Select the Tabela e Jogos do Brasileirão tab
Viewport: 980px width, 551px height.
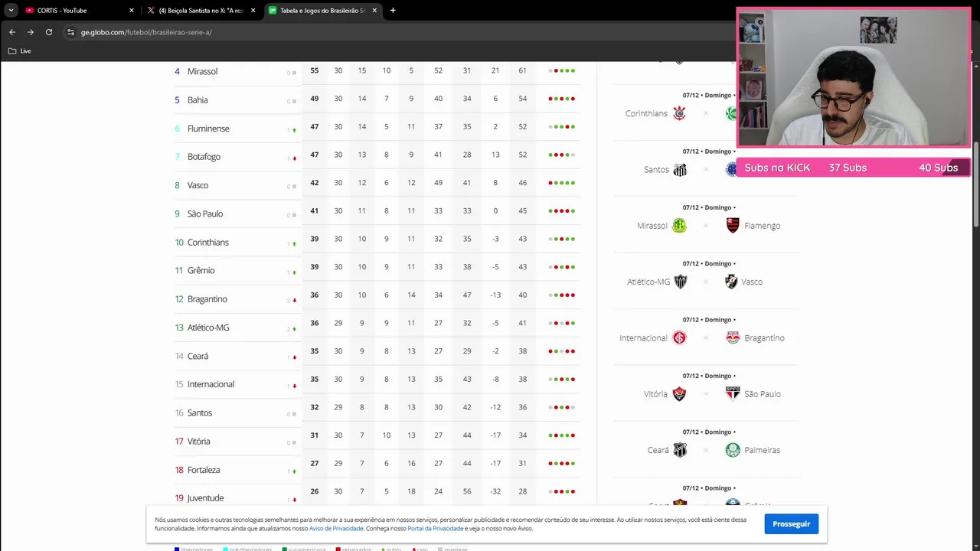[322, 11]
